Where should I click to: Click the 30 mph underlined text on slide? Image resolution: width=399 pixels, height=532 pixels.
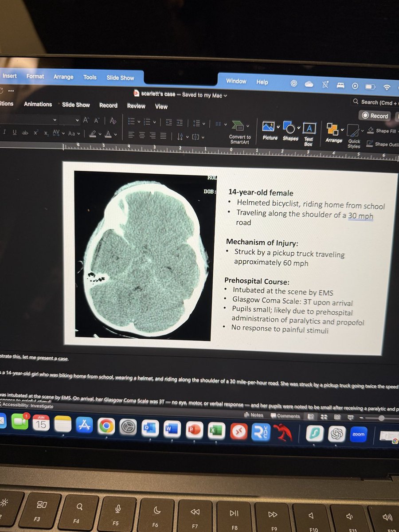tap(360, 216)
